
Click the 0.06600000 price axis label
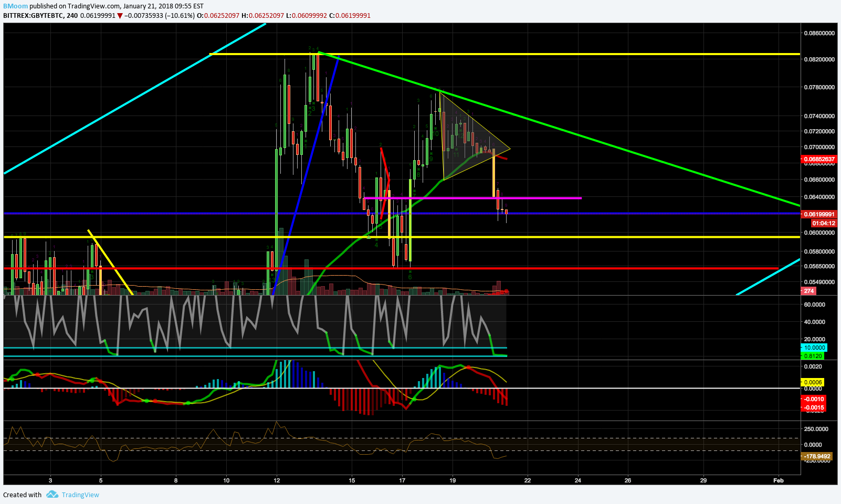[x=819, y=180]
